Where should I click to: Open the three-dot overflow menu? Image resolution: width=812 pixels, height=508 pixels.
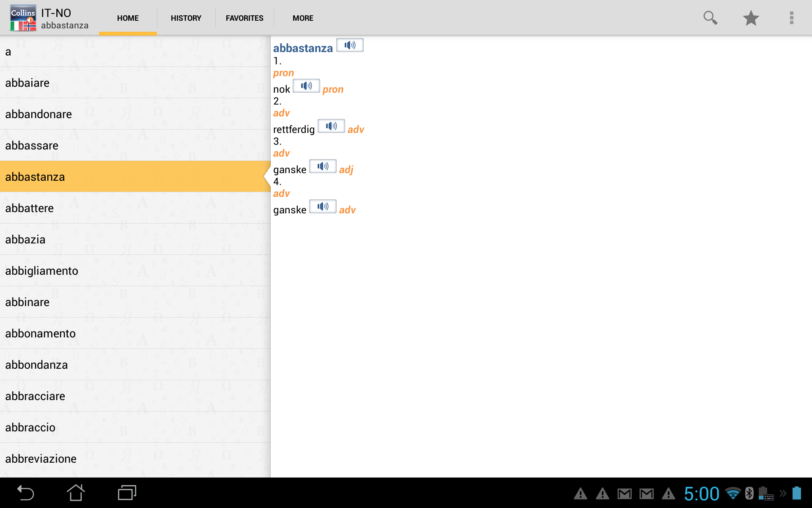[x=791, y=18]
